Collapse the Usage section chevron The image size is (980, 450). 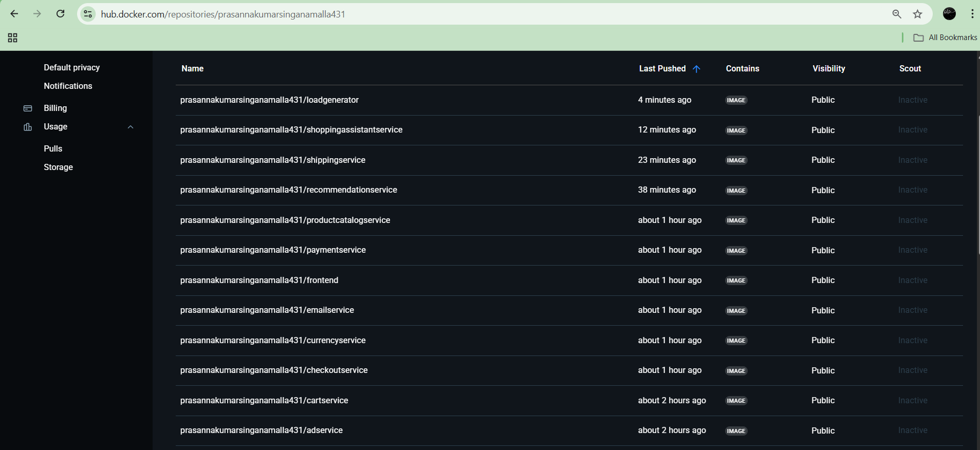(131, 127)
